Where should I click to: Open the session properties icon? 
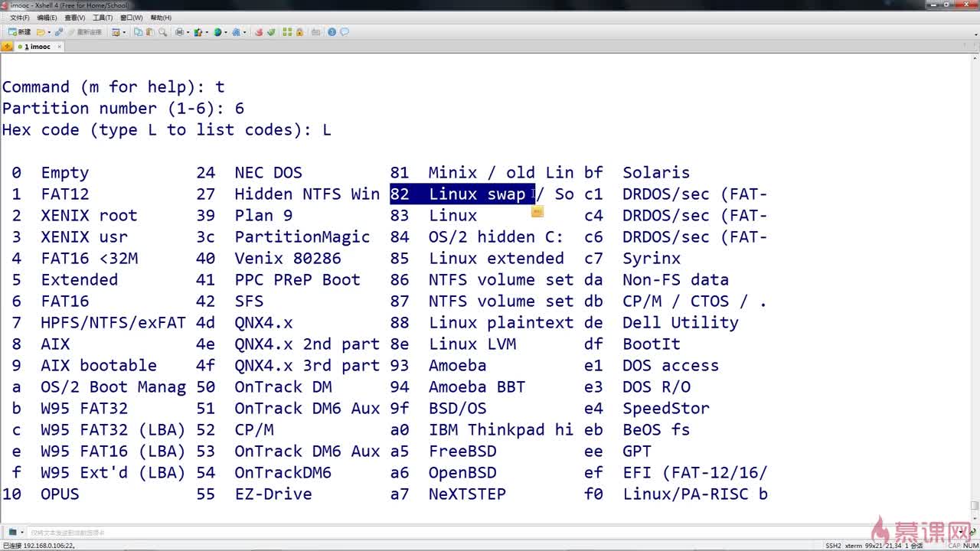(116, 32)
